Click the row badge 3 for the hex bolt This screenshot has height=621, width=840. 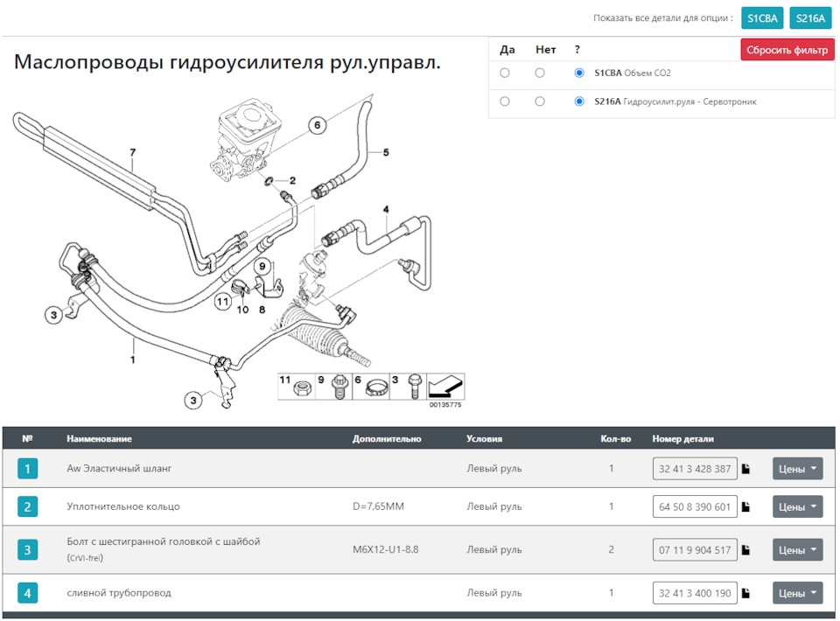point(27,549)
